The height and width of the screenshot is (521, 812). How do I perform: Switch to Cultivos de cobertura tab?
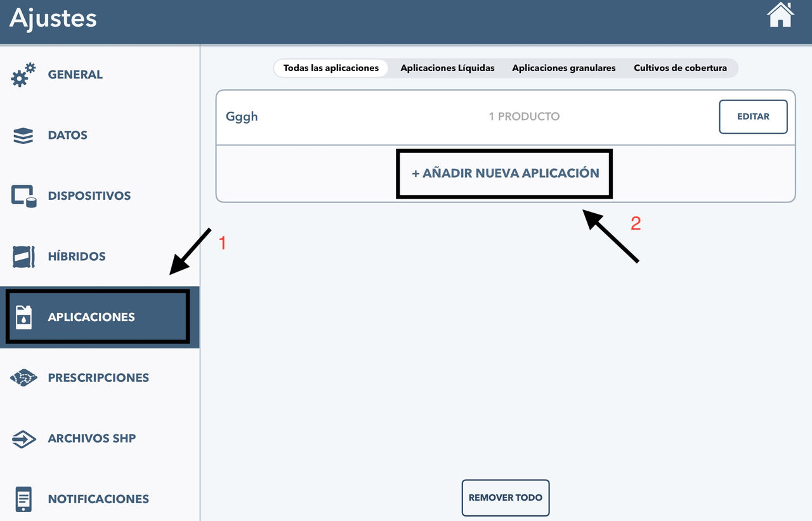click(x=680, y=68)
